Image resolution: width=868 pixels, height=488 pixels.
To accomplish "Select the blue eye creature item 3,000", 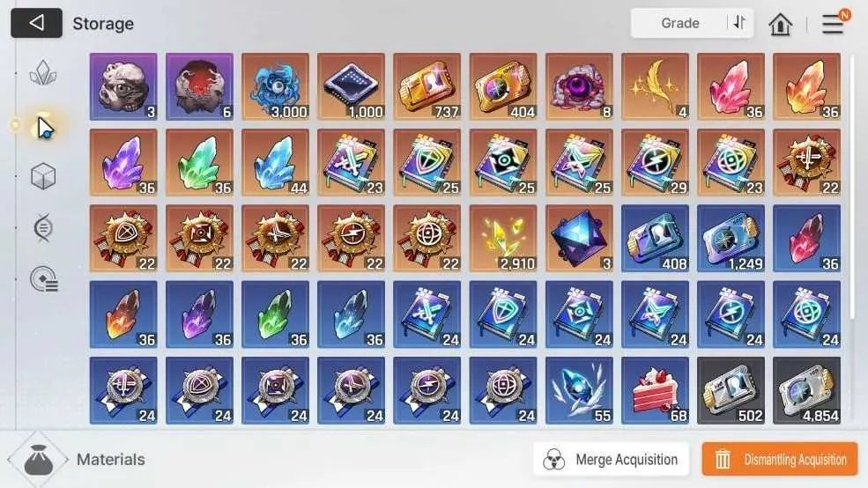I will point(276,87).
